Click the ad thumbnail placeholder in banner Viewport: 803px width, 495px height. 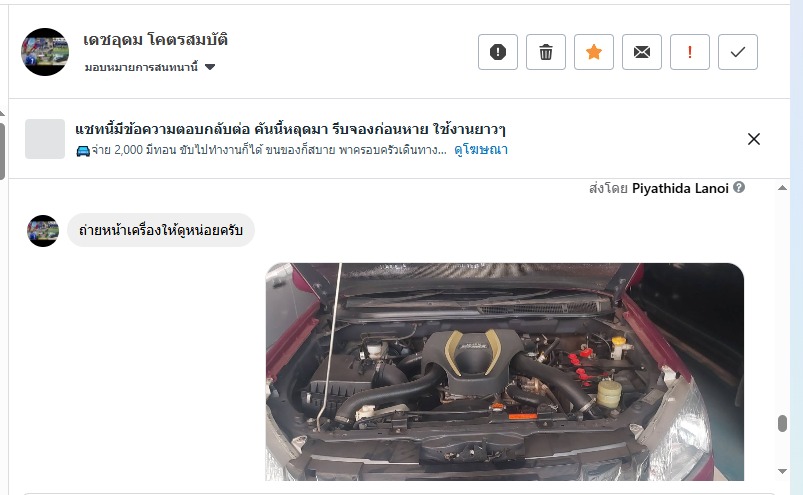[45, 139]
